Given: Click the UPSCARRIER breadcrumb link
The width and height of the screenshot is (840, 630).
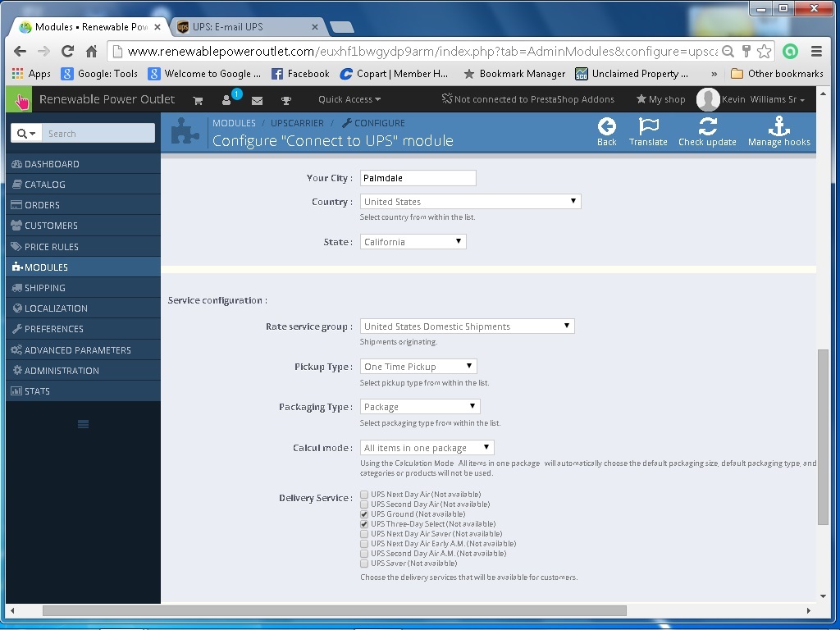Looking at the screenshot, I should tap(297, 123).
